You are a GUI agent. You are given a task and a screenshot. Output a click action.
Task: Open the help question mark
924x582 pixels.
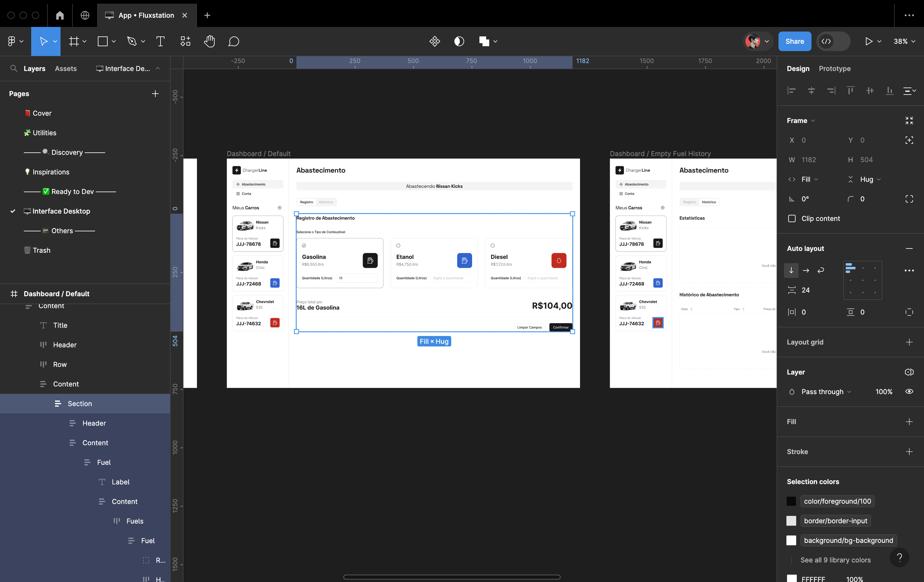click(x=900, y=558)
